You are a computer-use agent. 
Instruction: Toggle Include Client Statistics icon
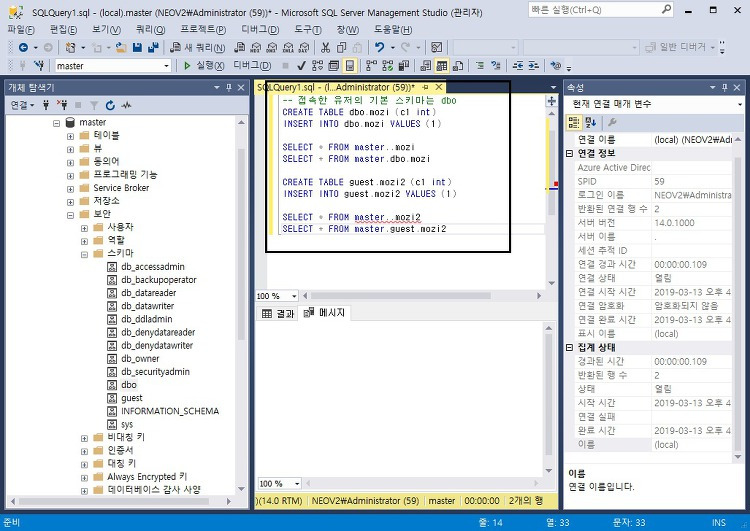pos(404,65)
